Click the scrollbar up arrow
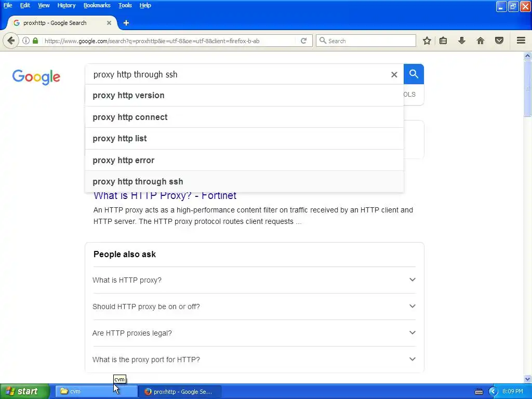Image resolution: width=532 pixels, height=399 pixels. tap(528, 56)
